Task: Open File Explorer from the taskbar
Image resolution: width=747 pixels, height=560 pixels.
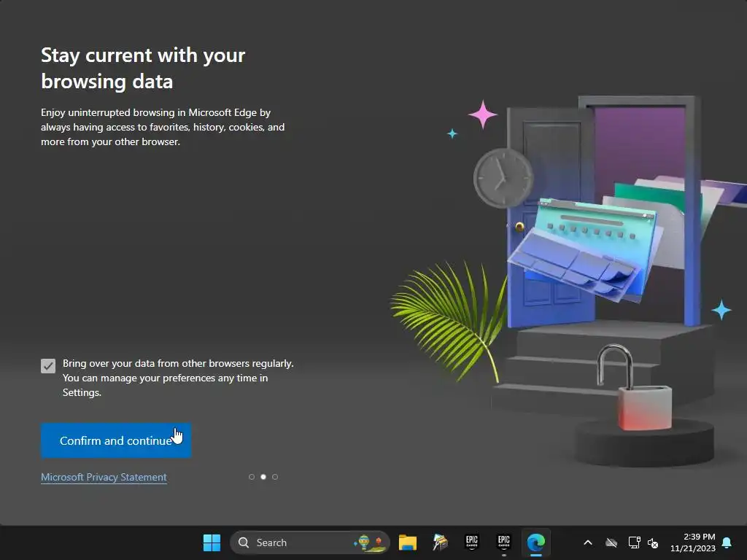Action: pos(408,542)
